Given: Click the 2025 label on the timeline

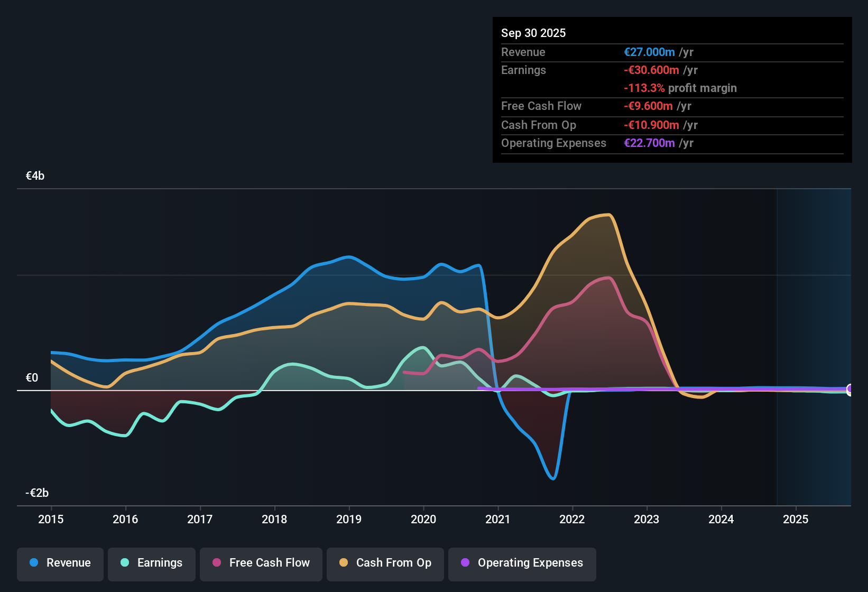Looking at the screenshot, I should (x=796, y=520).
